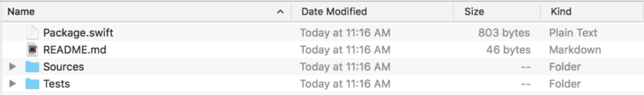This screenshot has height=95, width=644.
Task: Sort files by Size column header
Action: [x=474, y=12]
